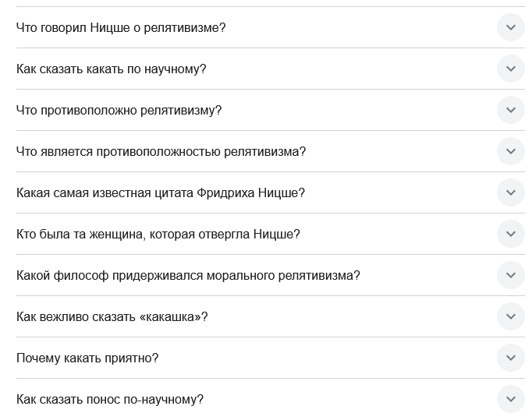This screenshot has width=532, height=420.
Task: Expand chevron for «Какой философ придерживался морального релятивизма?»
Action: click(510, 275)
